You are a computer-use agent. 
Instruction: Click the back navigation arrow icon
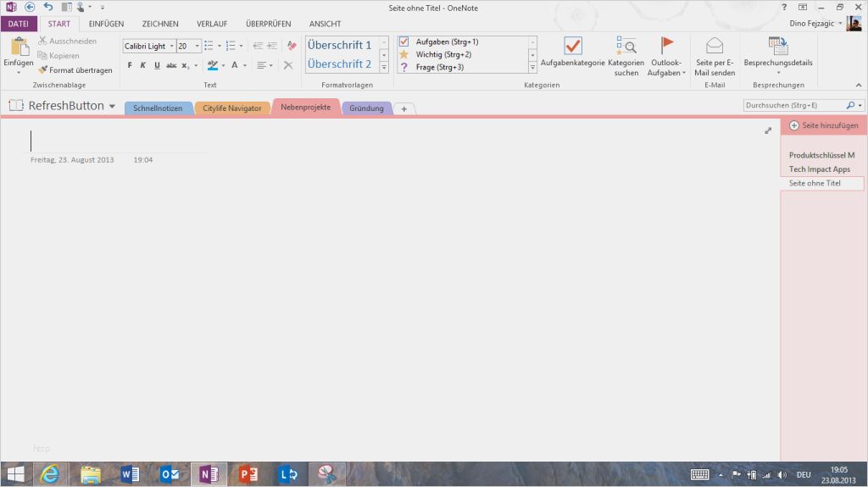(30, 7)
